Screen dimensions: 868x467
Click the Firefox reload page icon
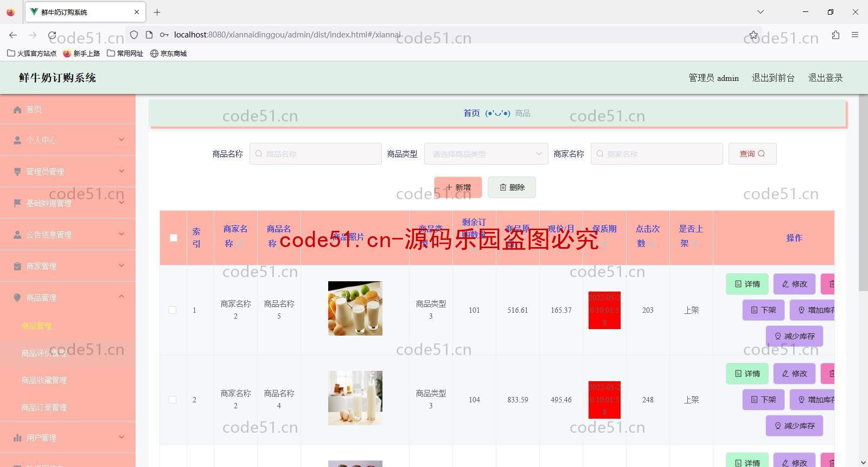pos(52,35)
